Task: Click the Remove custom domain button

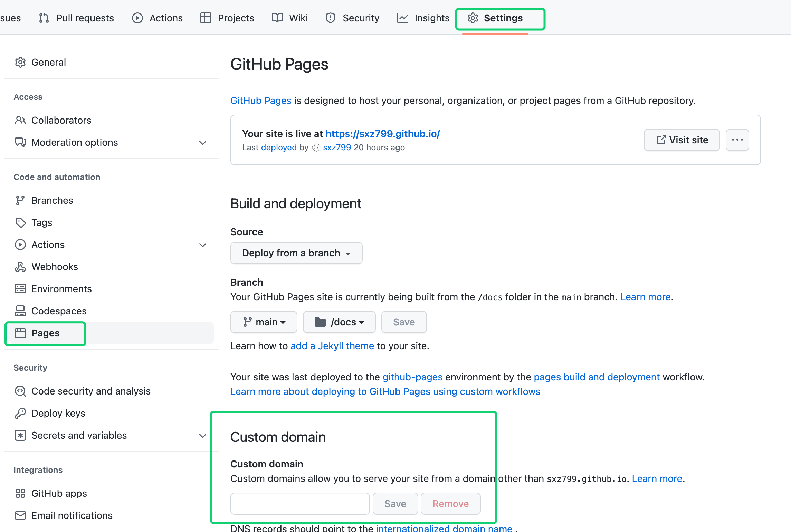Action: [x=451, y=504]
